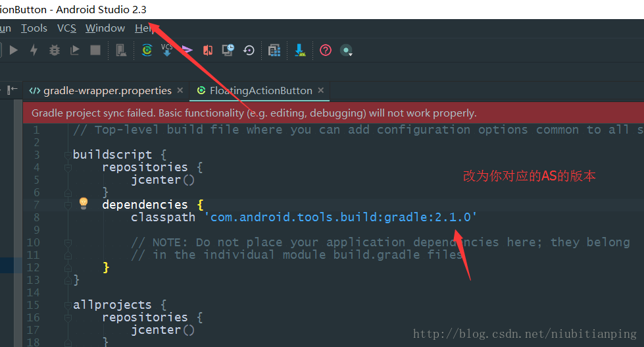Sync project with Gradle files icon
Image resolution: width=644 pixels, height=347 pixels.
[x=147, y=50]
